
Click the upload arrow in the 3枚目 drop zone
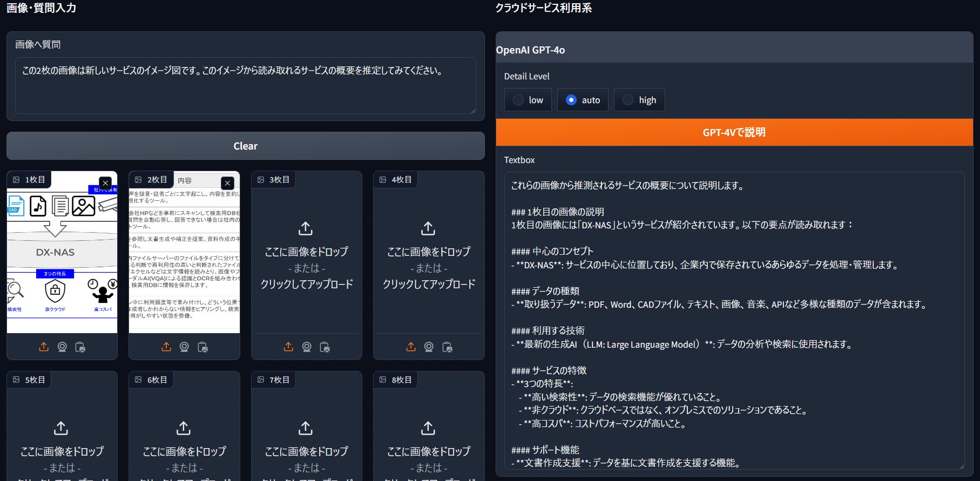point(306,228)
